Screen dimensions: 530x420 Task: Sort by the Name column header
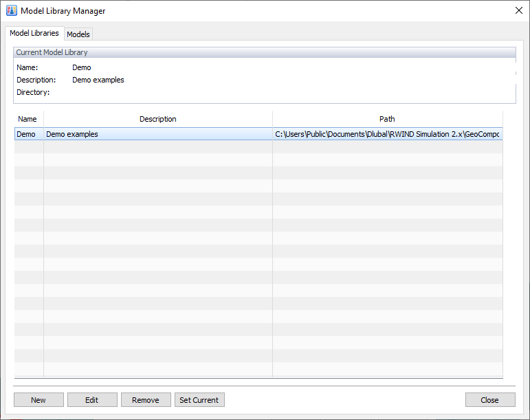click(x=29, y=119)
